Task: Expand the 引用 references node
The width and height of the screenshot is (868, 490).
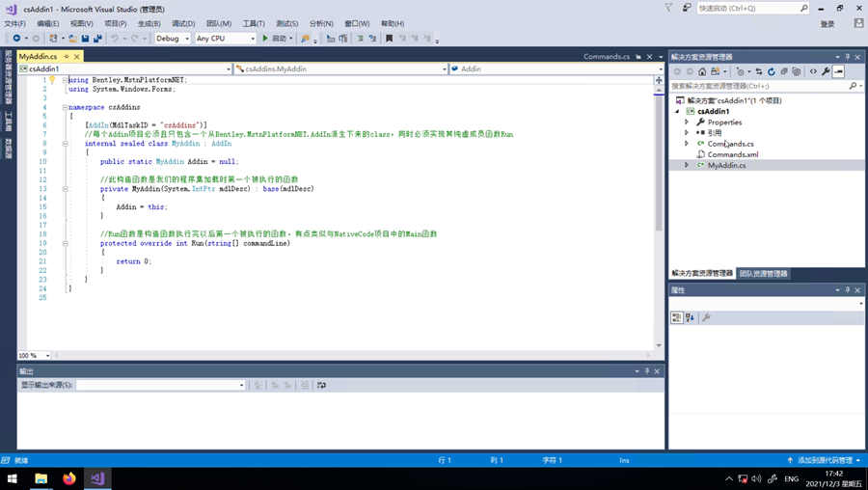Action: coord(687,133)
